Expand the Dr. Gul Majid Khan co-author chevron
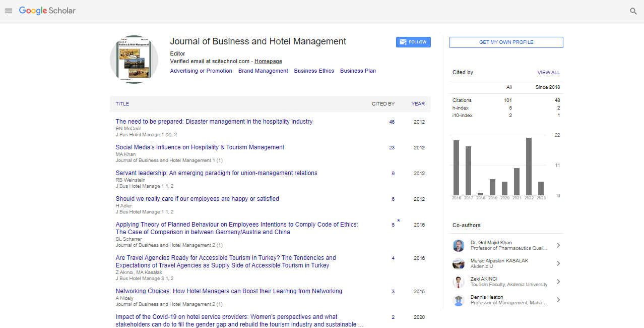644x328 pixels. 558,246
